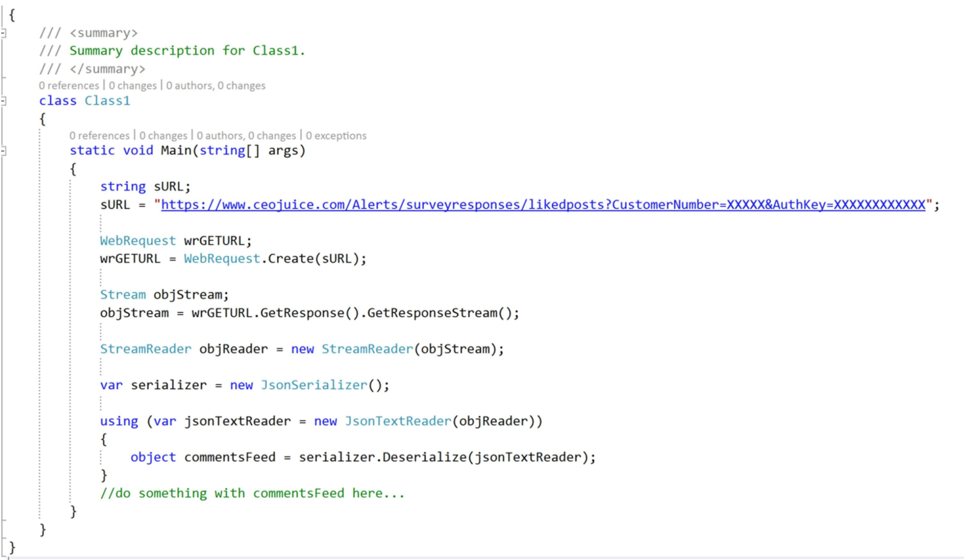Click the 'Main' method name

pos(176,150)
